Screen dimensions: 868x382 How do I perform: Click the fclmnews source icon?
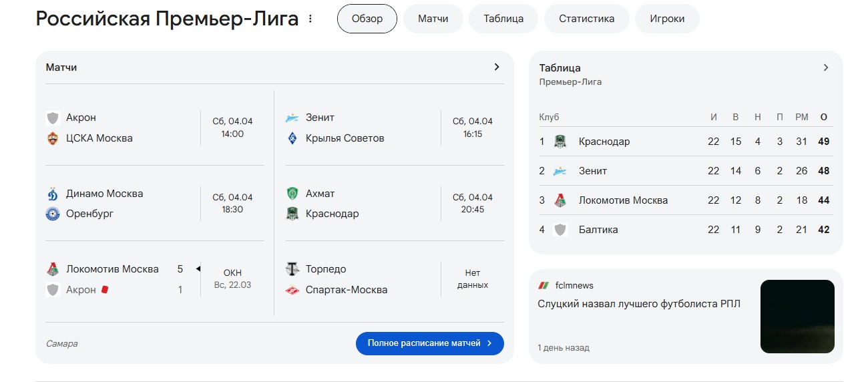(544, 285)
